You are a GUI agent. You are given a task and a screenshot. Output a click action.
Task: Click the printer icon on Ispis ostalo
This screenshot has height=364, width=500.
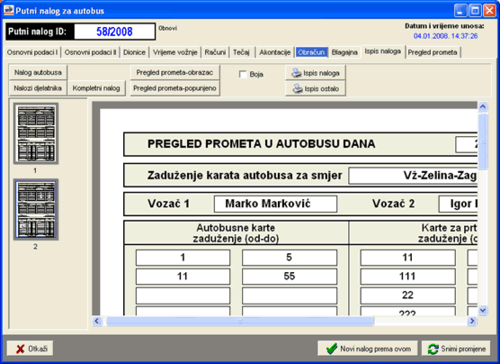[297, 89]
